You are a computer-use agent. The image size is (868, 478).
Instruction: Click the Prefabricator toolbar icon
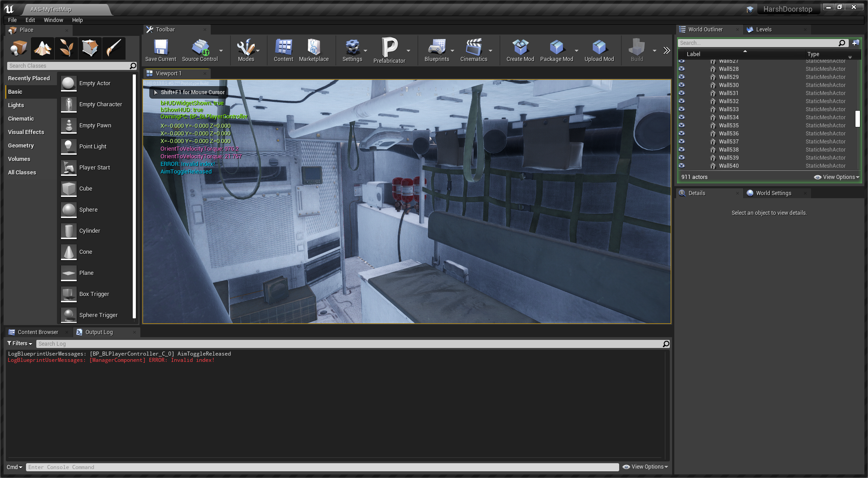tap(389, 48)
